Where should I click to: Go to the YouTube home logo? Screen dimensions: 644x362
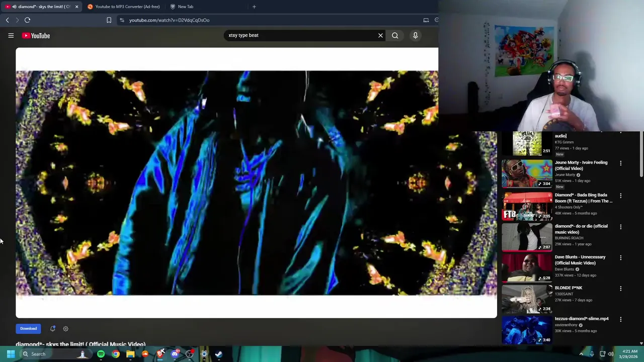(x=36, y=36)
